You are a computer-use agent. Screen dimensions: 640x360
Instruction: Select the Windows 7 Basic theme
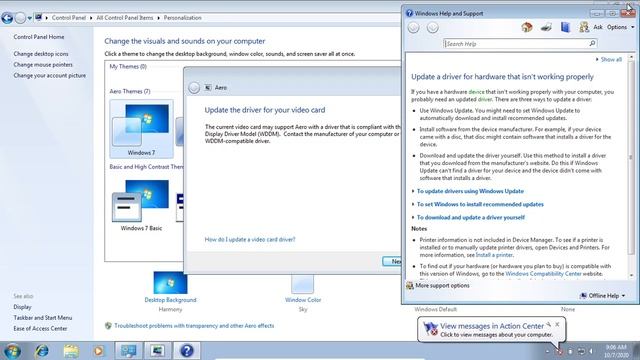tap(141, 205)
